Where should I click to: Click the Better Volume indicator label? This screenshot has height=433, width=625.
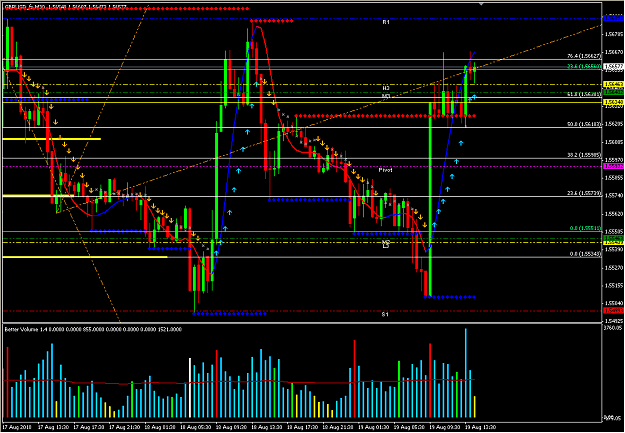(92, 329)
